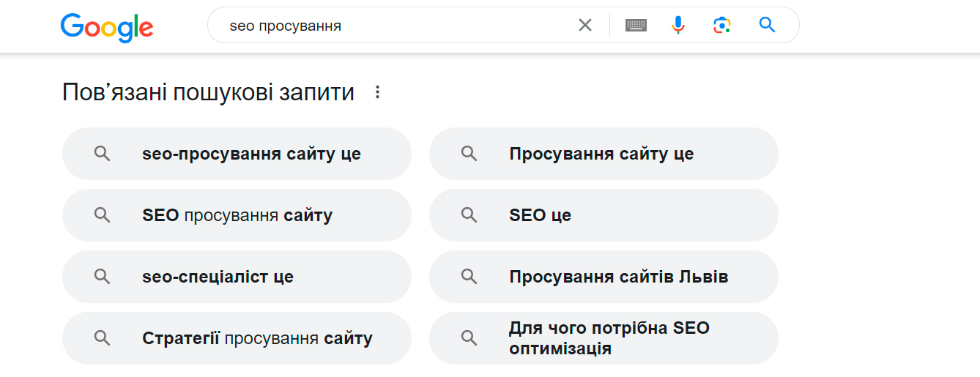The height and width of the screenshot is (377, 980).
Task: Select 'Для чого потрібна SEO оптимізація'
Action: [609, 337]
